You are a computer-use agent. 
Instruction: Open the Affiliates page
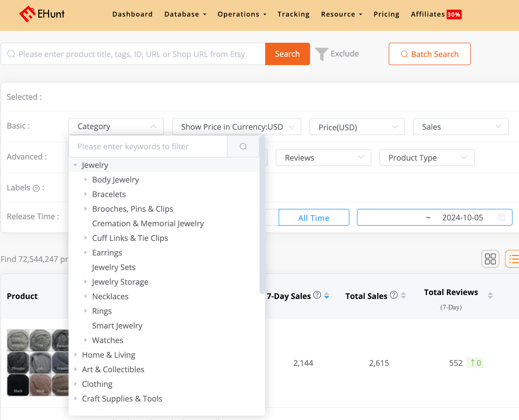(x=428, y=14)
